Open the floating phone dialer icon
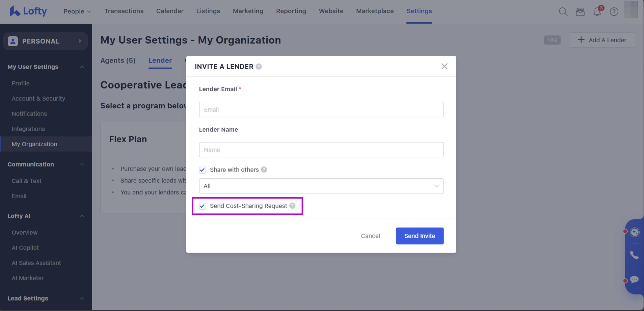 coord(634,255)
